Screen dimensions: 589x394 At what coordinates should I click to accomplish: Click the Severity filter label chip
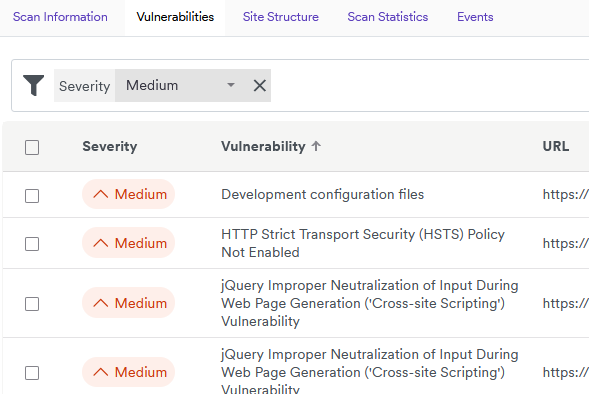pos(85,86)
